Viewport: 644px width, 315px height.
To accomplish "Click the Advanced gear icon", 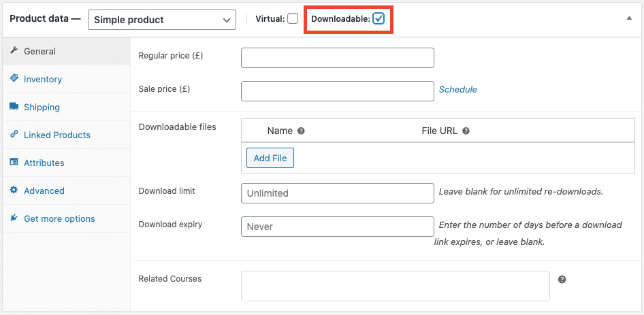I will point(14,190).
